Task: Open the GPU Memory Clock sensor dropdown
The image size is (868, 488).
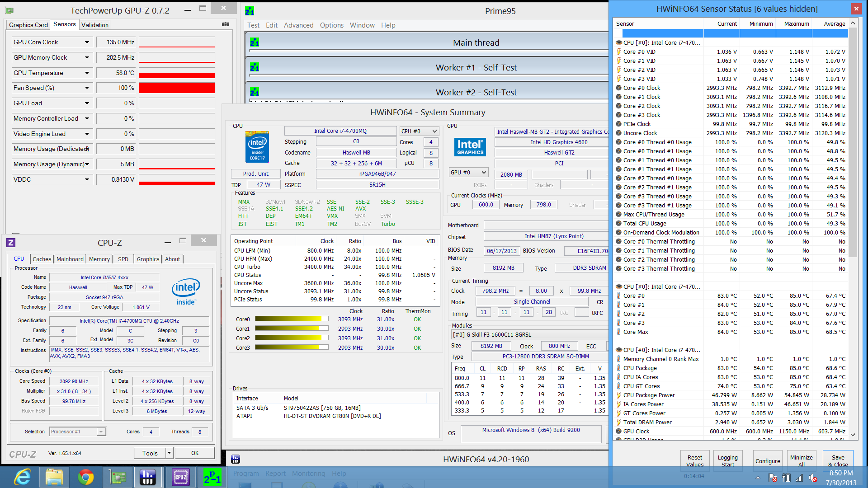Action: tap(87, 57)
